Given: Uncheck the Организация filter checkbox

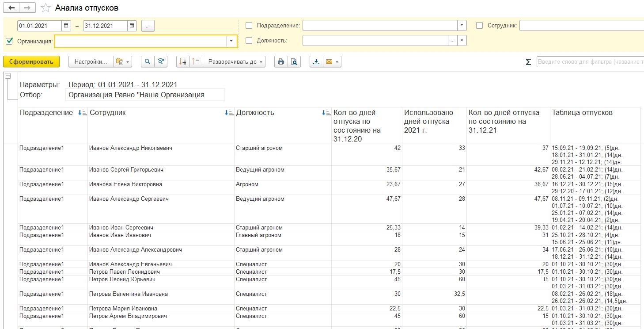Looking at the screenshot, I should point(9,41).
